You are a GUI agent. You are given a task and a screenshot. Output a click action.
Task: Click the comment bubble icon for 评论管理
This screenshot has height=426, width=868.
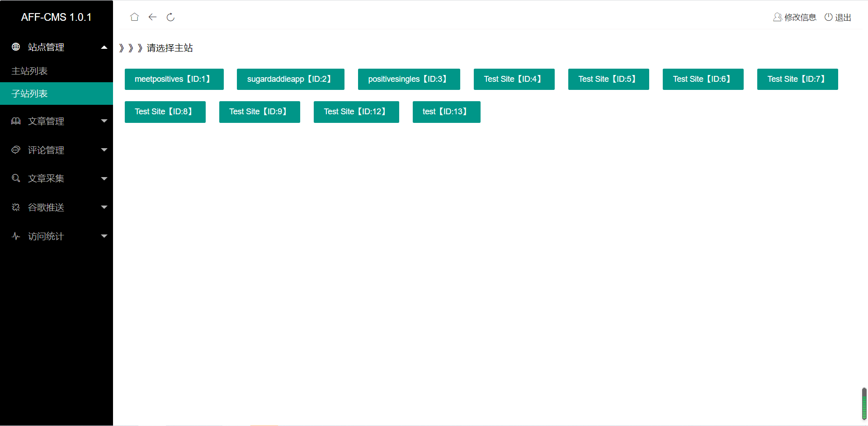click(16, 150)
